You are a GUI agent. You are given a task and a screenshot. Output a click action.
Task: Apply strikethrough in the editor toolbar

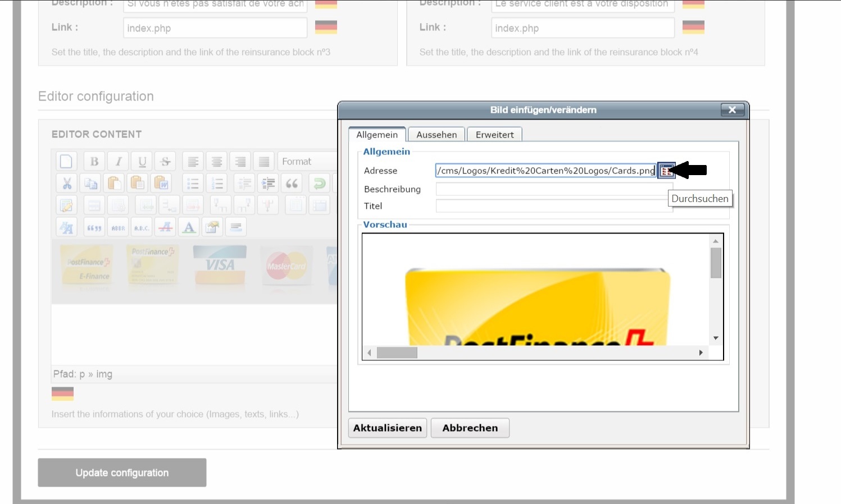[166, 162]
